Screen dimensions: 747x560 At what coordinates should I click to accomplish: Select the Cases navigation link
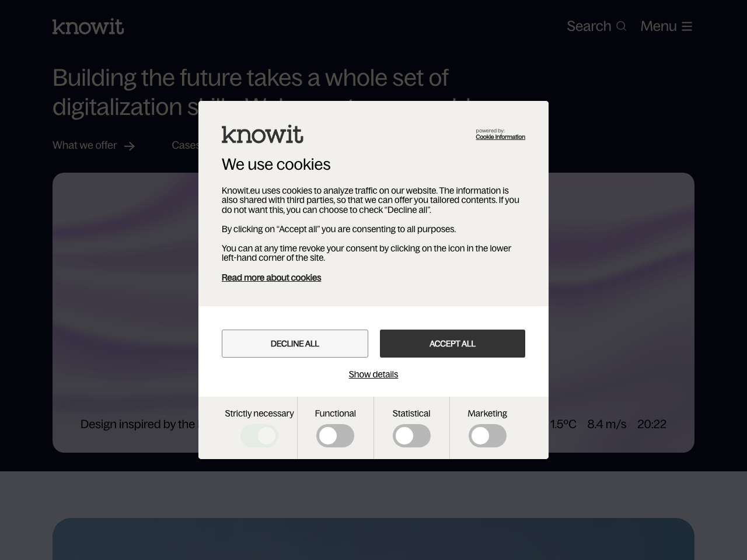point(186,146)
